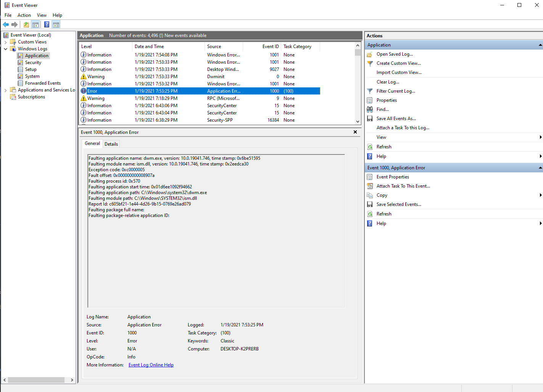Image resolution: width=543 pixels, height=392 pixels.
Task: Select the General tab
Action: tap(92, 143)
